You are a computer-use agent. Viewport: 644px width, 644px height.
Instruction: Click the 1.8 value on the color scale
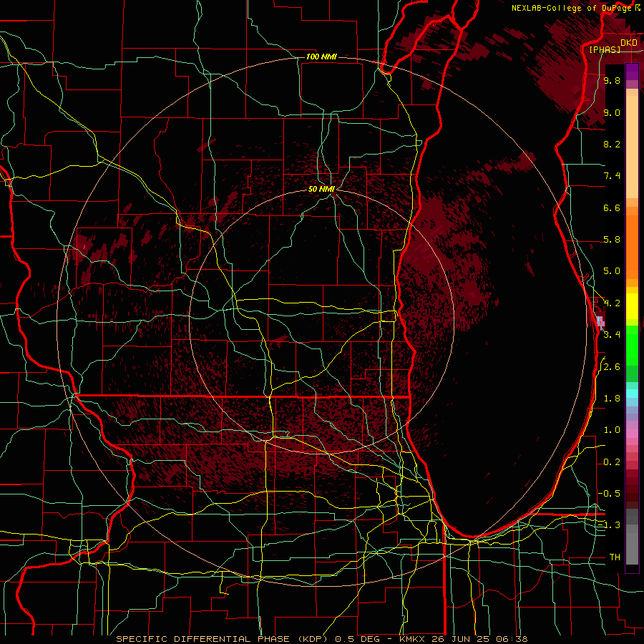tap(612, 399)
